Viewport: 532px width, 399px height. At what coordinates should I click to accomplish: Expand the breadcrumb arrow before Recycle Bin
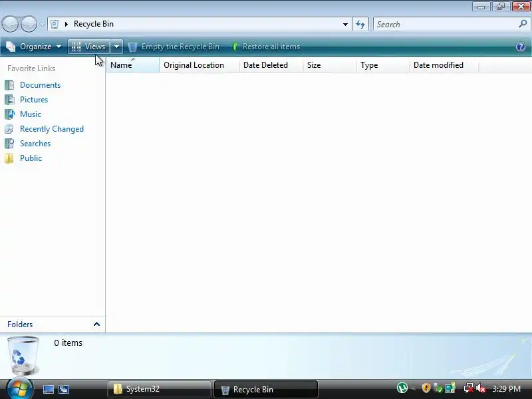(x=66, y=24)
